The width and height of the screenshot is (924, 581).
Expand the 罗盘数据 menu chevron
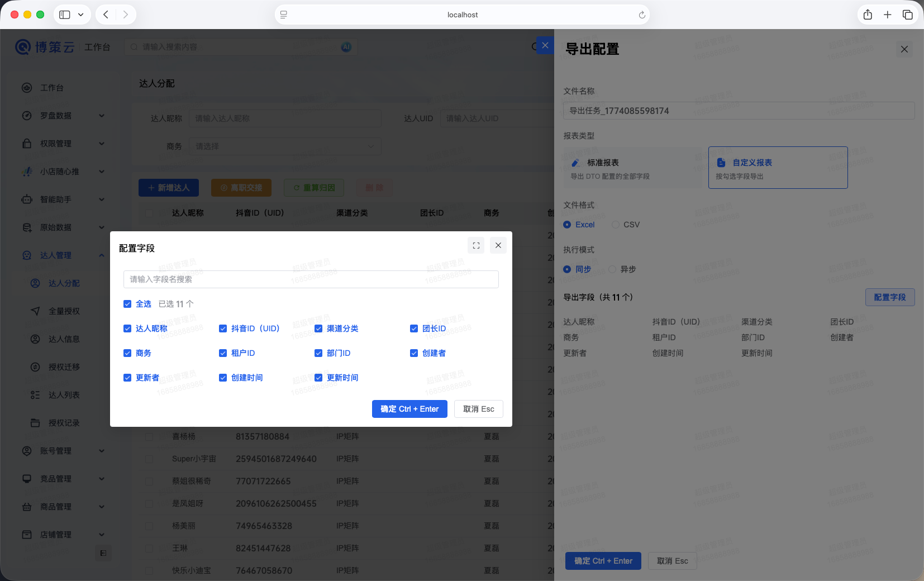click(x=102, y=116)
